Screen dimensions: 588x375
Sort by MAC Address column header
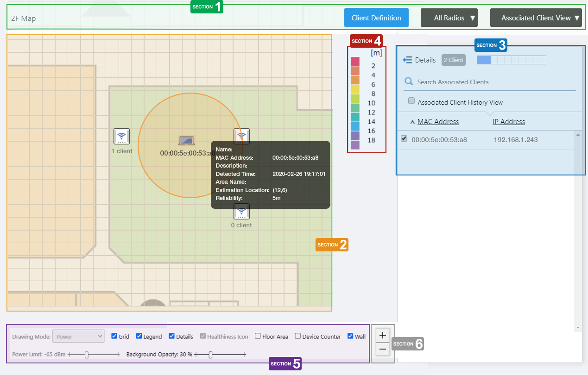point(438,122)
